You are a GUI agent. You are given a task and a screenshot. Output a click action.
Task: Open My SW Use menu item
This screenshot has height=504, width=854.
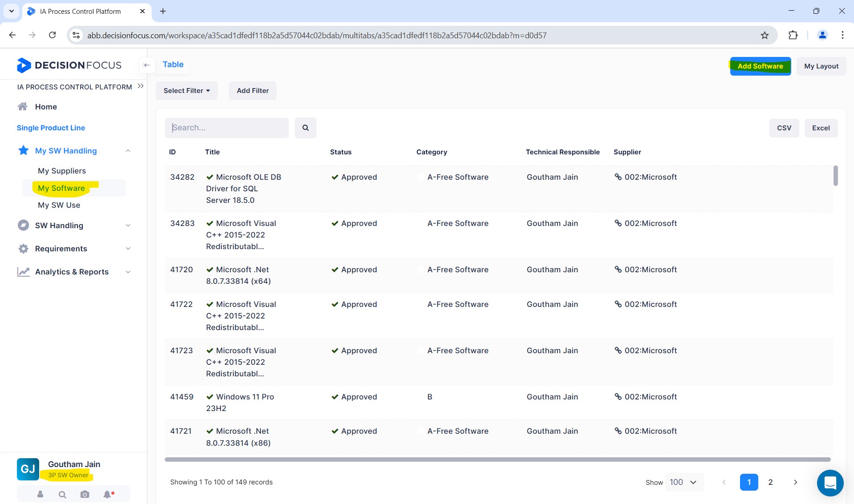click(x=59, y=205)
